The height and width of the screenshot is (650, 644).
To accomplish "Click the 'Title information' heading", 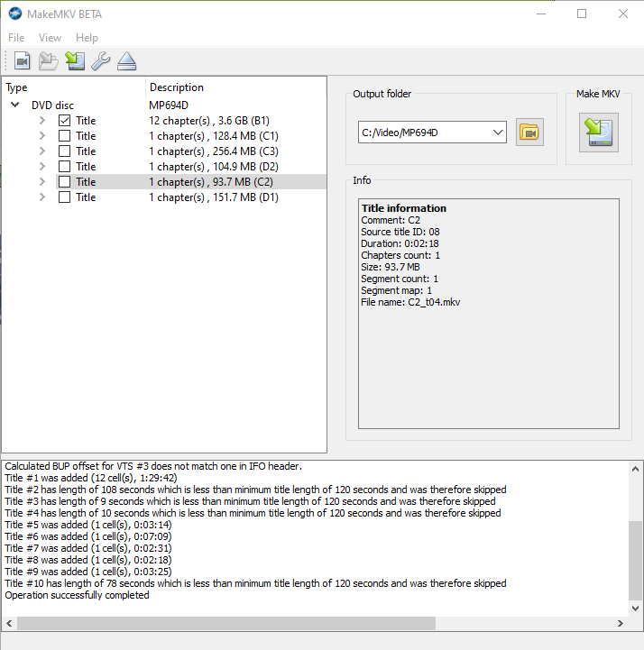I will coord(404,208).
